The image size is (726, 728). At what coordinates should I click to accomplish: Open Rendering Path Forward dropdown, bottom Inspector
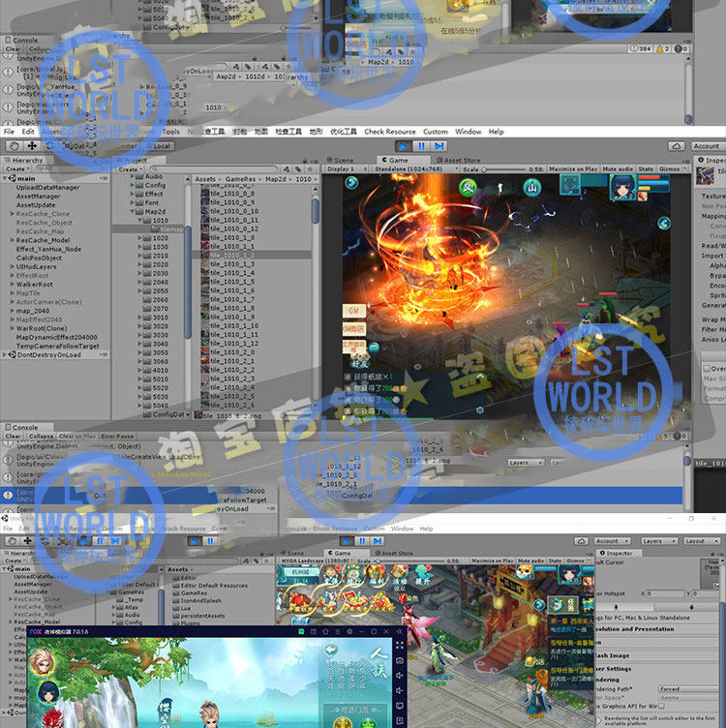[x=688, y=689]
